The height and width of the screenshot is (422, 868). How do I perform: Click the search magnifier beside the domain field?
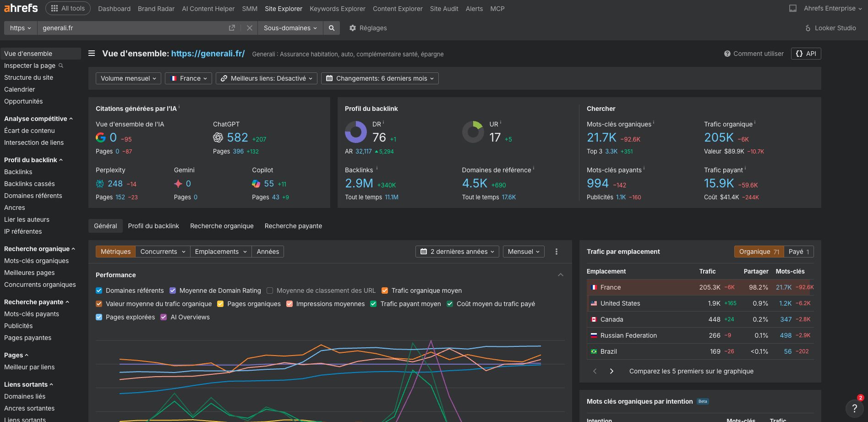click(x=332, y=28)
